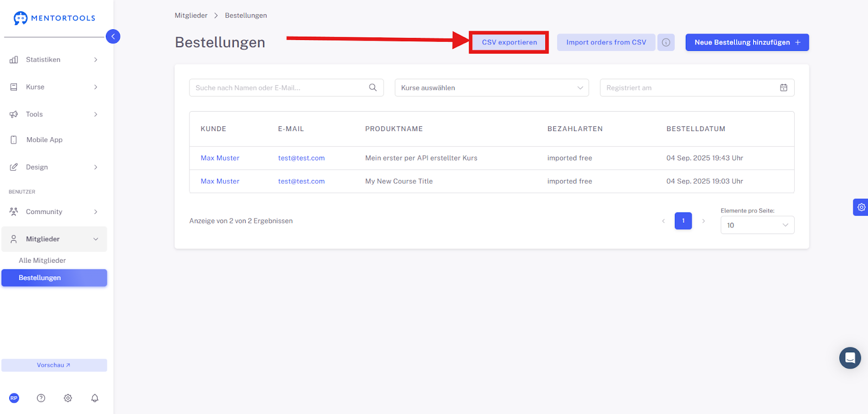Click '04 Sep. 2025 19:43 Uhr' cell
The image size is (868, 414).
[x=705, y=158]
